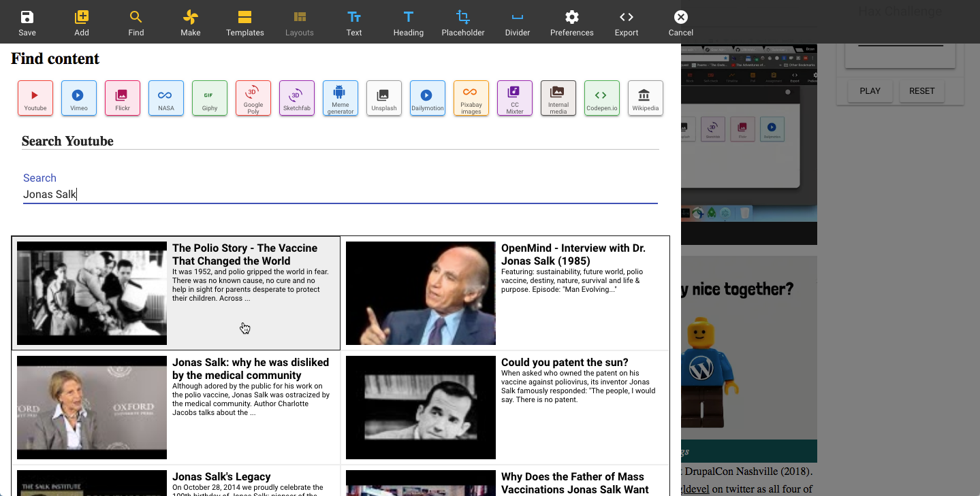Image resolution: width=980 pixels, height=496 pixels.
Task: Select the Dailymotion source
Action: pos(428,98)
